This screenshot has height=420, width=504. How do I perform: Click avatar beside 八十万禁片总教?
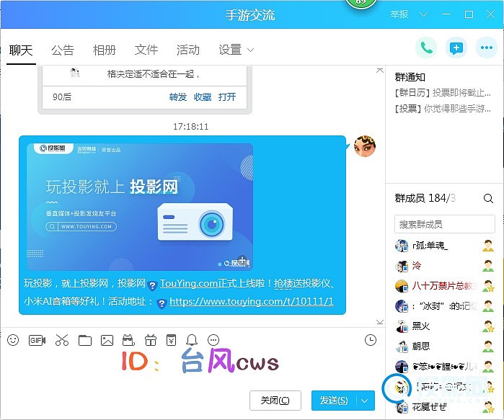click(402, 286)
